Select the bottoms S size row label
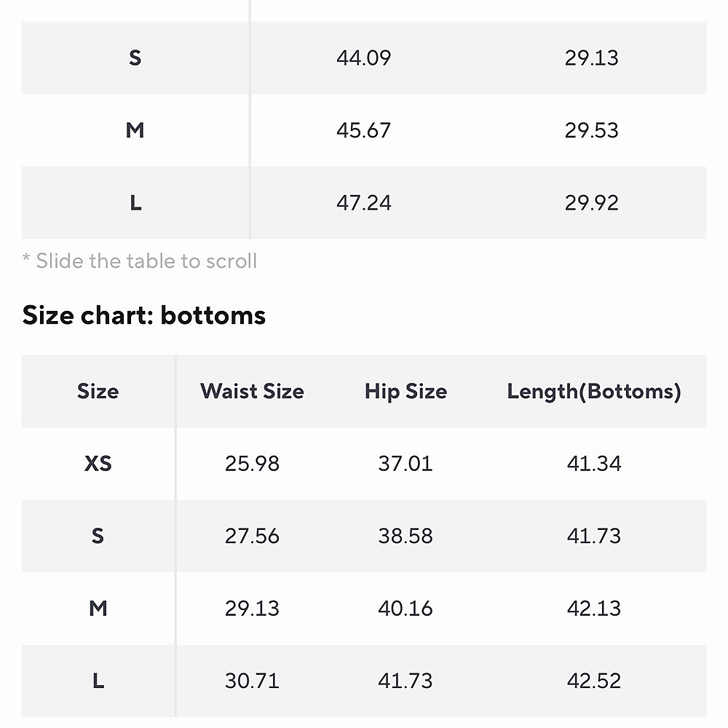Screen dimensions: 728x728 (98, 536)
